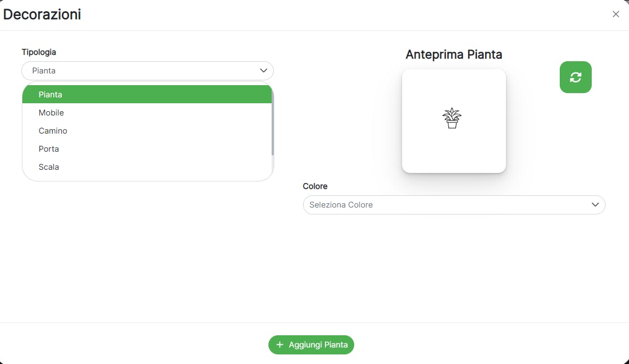This screenshot has height=364, width=629.
Task: Close the Decorazioni dialog with X
Action: click(x=616, y=14)
